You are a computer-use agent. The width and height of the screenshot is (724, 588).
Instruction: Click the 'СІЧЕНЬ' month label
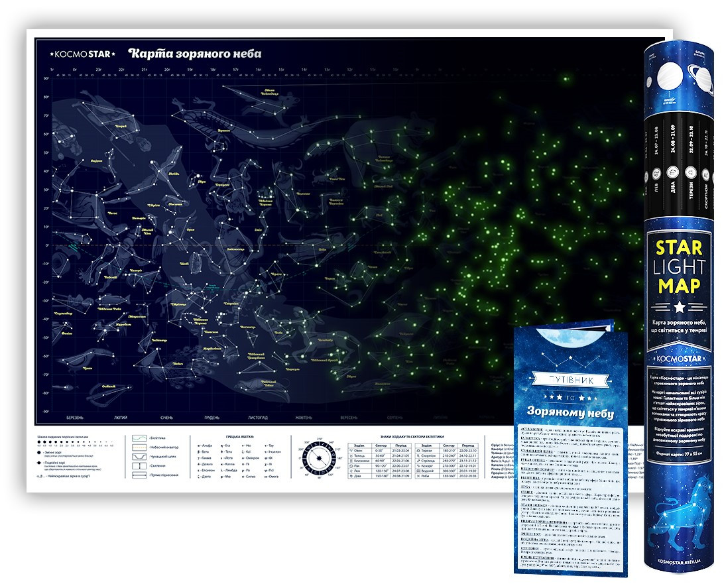pyautogui.click(x=166, y=418)
